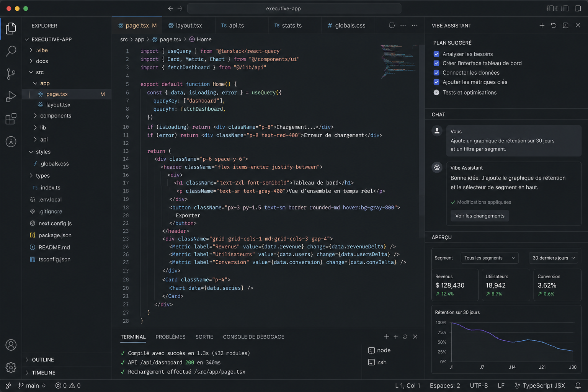The width and height of the screenshot is (588, 392).
Task: Click the Home breadcrumb symbol
Action: pyautogui.click(x=201, y=39)
